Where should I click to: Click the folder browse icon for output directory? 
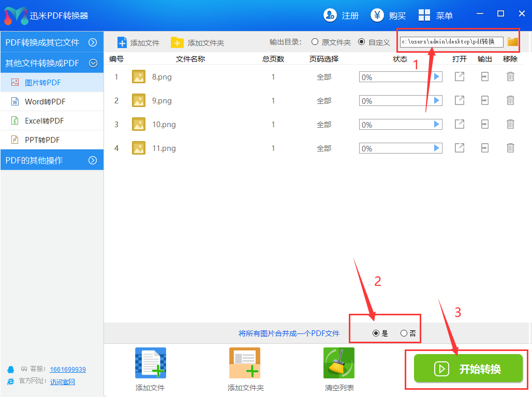pos(512,42)
